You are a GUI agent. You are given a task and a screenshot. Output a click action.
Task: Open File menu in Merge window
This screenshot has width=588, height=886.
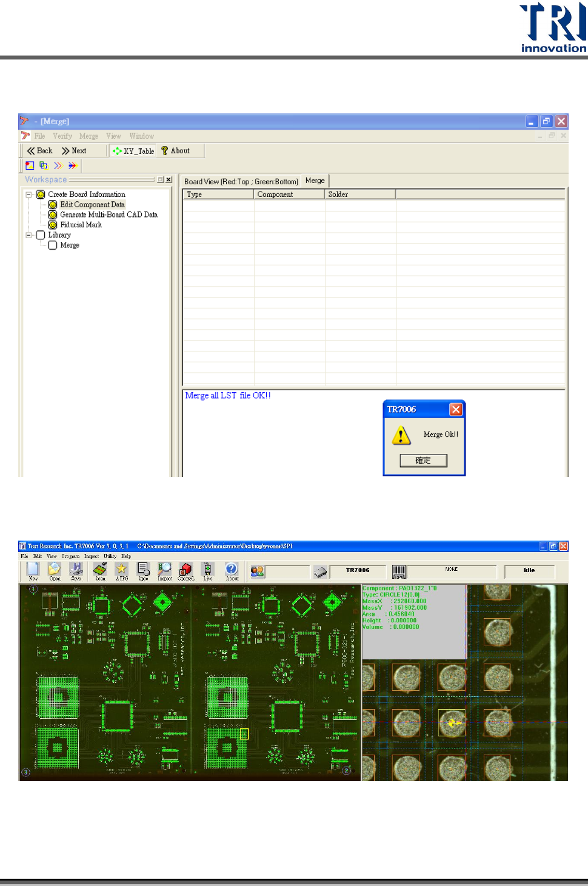39,136
